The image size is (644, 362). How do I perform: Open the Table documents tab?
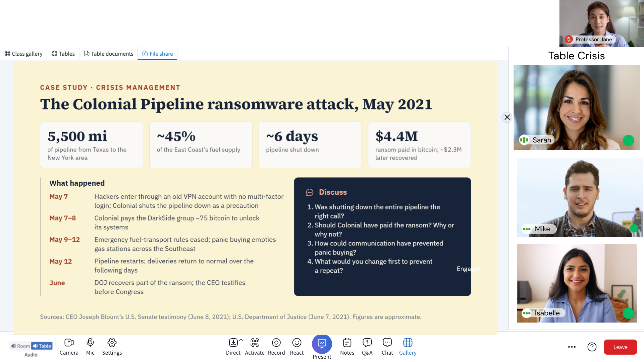(108, 54)
